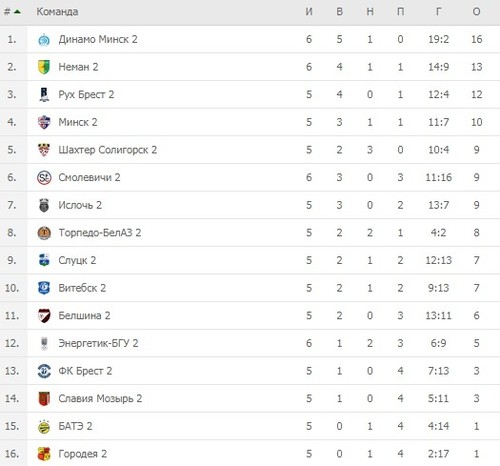
Task: Sort by the Команда column header
Action: pos(57,12)
